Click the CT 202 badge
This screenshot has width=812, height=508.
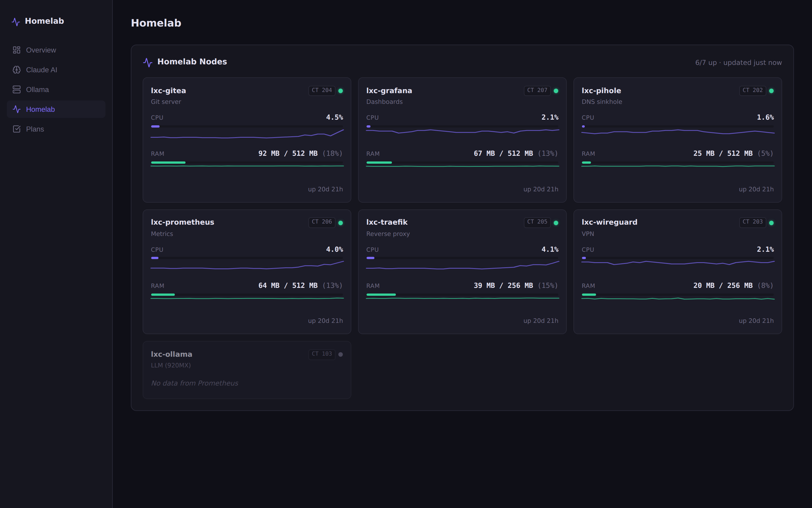(x=753, y=90)
